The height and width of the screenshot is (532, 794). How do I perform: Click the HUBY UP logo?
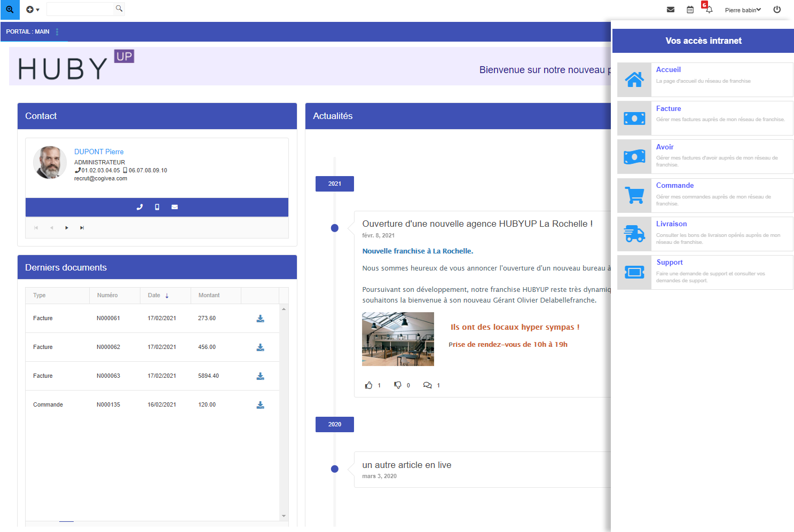76,66
